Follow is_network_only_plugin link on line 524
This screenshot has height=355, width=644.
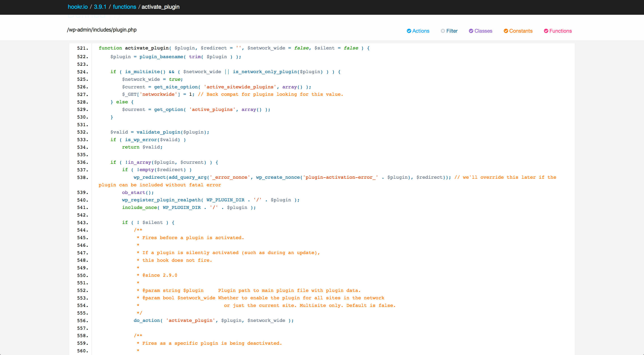coord(265,72)
